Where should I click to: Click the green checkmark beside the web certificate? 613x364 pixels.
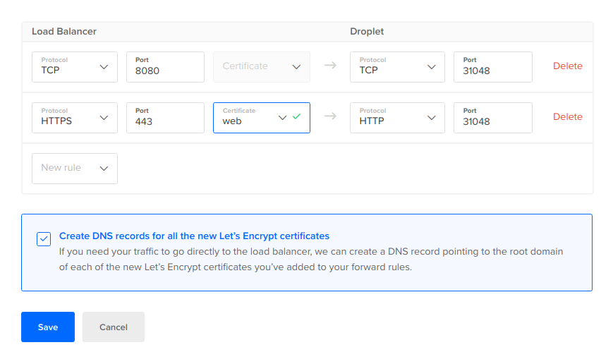[x=296, y=116]
